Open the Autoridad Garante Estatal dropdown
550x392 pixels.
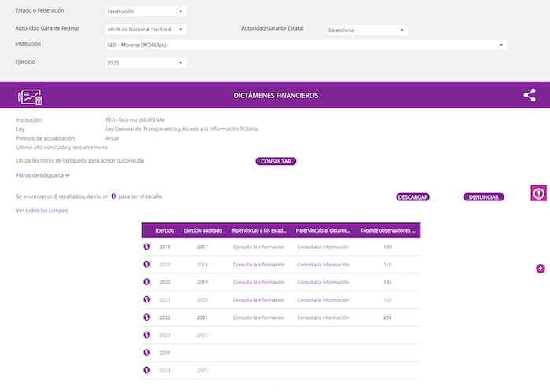coord(367,30)
